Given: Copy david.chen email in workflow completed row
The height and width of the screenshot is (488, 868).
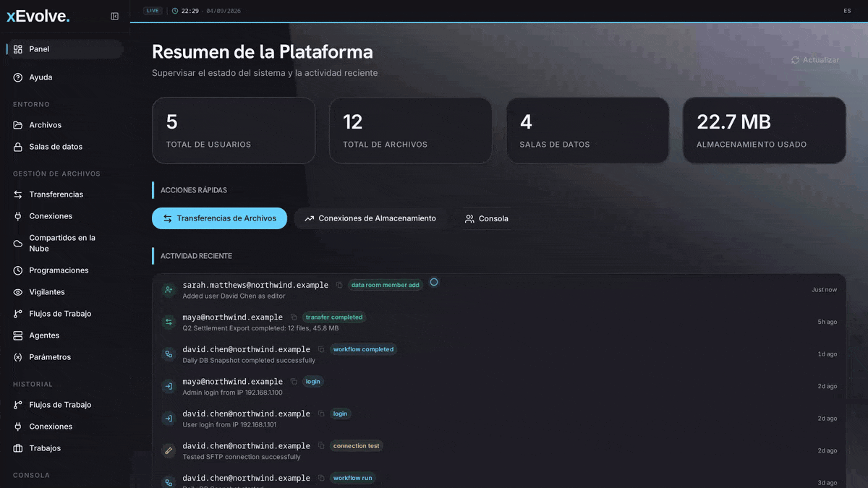Looking at the screenshot, I should pos(321,349).
